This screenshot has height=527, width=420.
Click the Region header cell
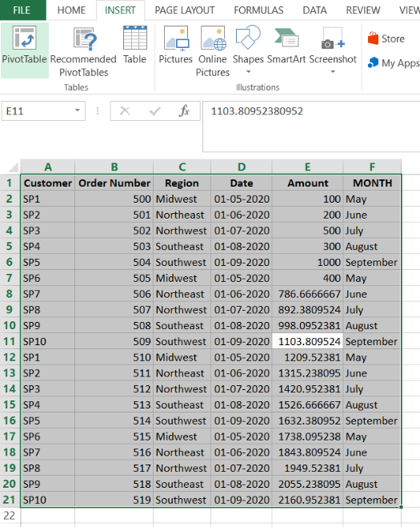point(182,183)
